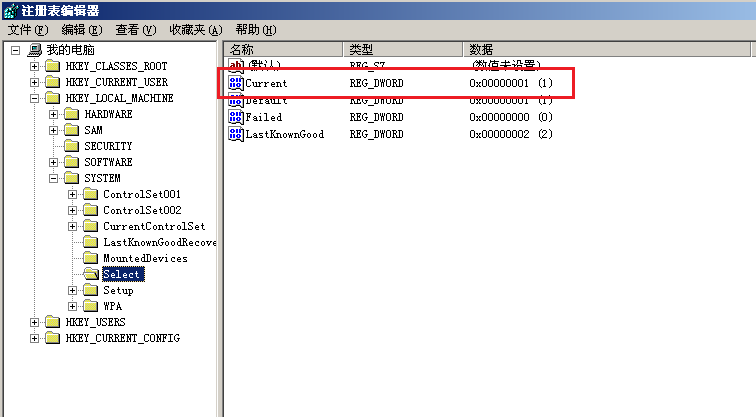The image size is (756, 417).
Task: Expand the SAM key
Action: click(53, 130)
